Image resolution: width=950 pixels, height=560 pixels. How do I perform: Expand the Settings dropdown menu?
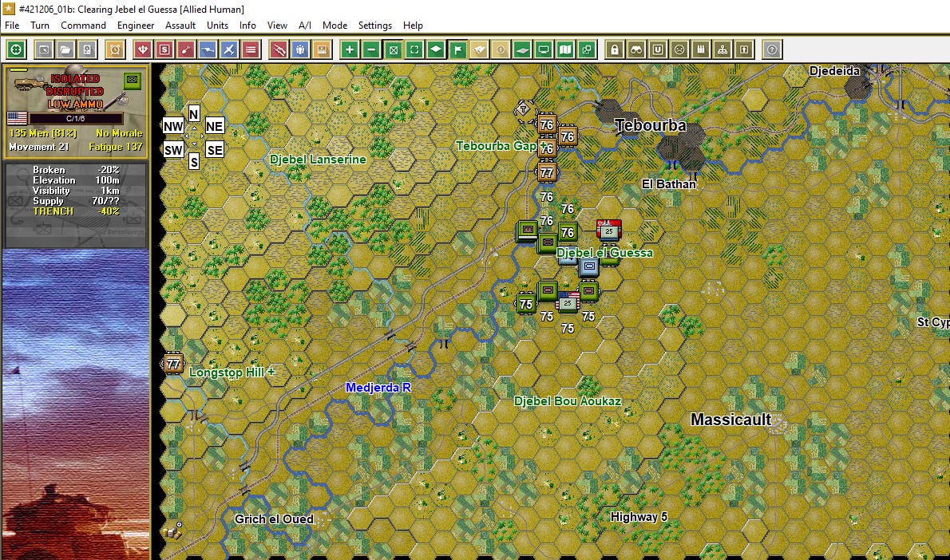coord(375,26)
